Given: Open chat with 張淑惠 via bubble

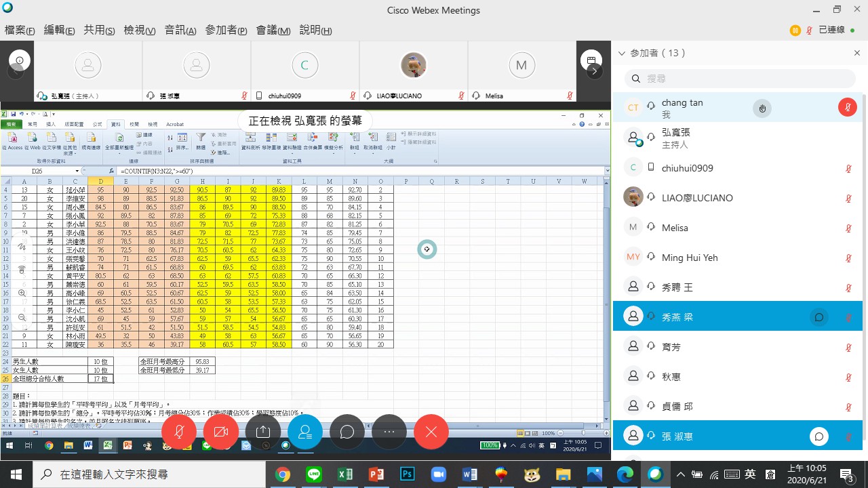Looking at the screenshot, I should click(818, 436).
